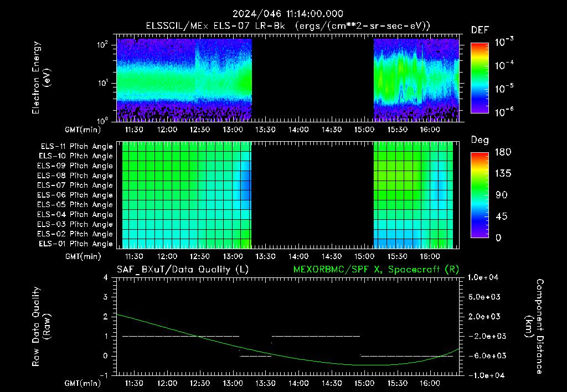Select the ELS-02 Pitch Angle row label
Screen dimensions: 567x392
click(75, 234)
